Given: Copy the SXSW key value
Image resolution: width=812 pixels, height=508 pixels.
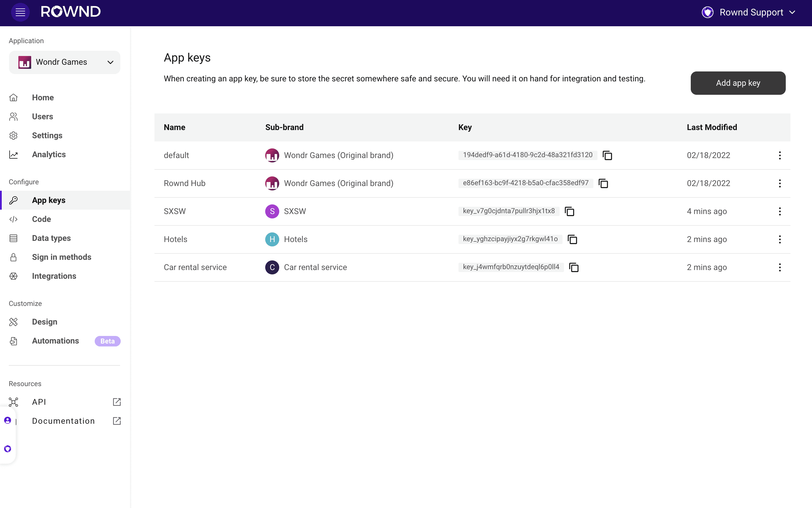Looking at the screenshot, I should [570, 211].
